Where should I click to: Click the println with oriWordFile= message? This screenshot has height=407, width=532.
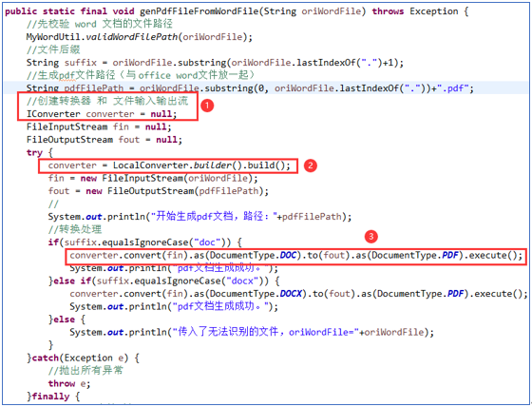tap(252, 332)
